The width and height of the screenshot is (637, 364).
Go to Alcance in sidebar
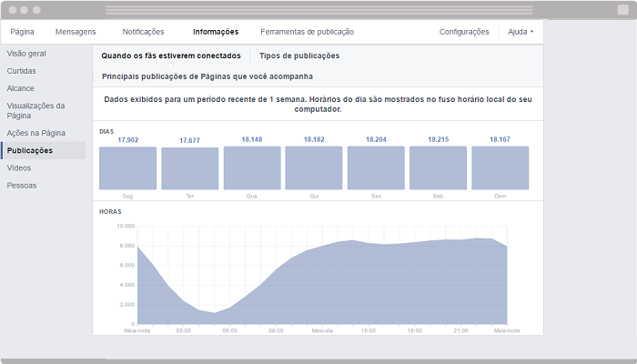[x=20, y=88]
